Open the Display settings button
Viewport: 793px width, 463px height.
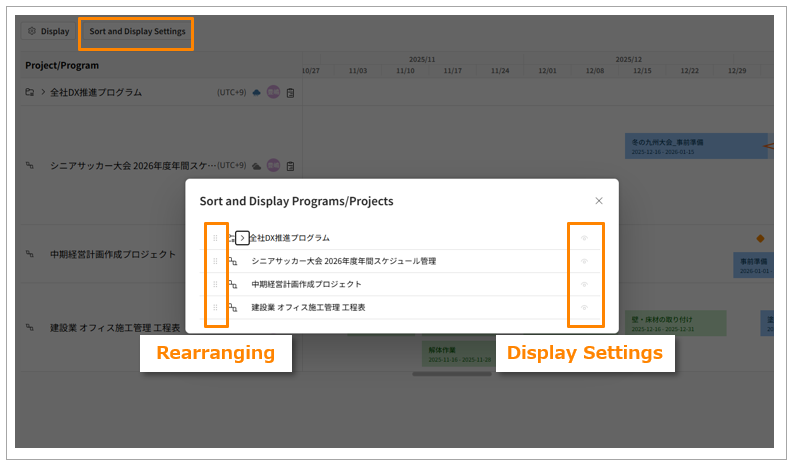pos(49,31)
